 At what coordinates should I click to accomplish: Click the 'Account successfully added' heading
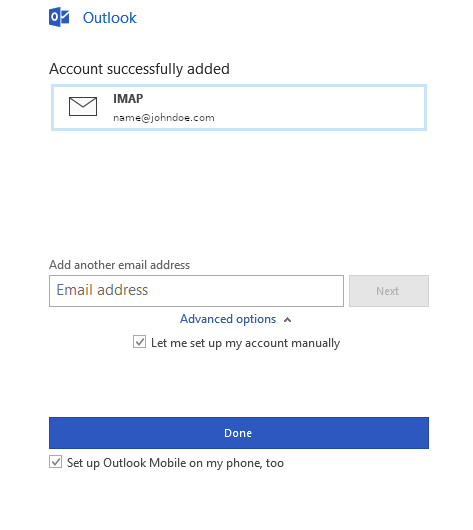point(139,69)
